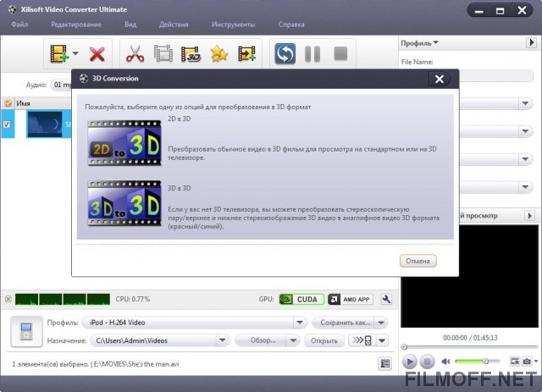
Task: Close the 3D Conversion dialog
Action: pyautogui.click(x=439, y=79)
